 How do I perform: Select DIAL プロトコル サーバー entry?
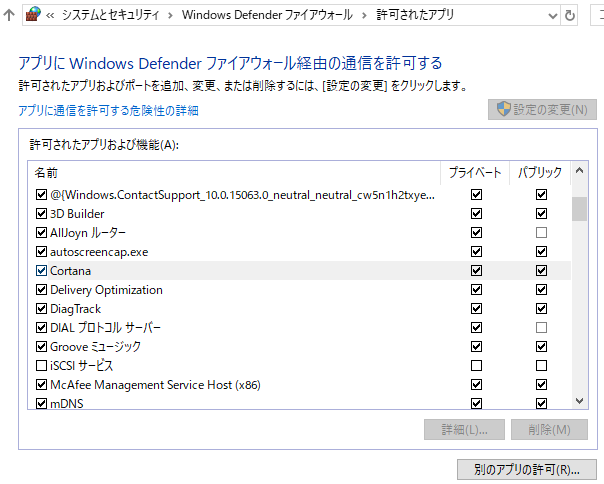(x=106, y=328)
